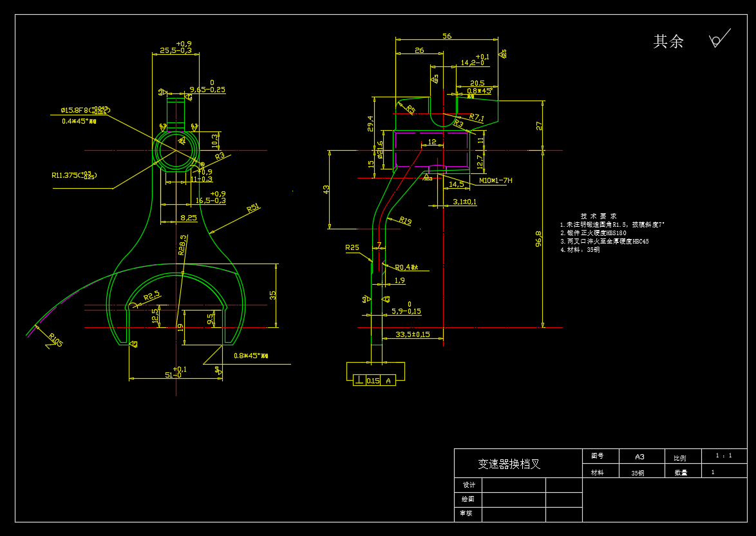
Task: Click technical note 2 about hardness HBS180
Action: pyautogui.click(x=593, y=233)
